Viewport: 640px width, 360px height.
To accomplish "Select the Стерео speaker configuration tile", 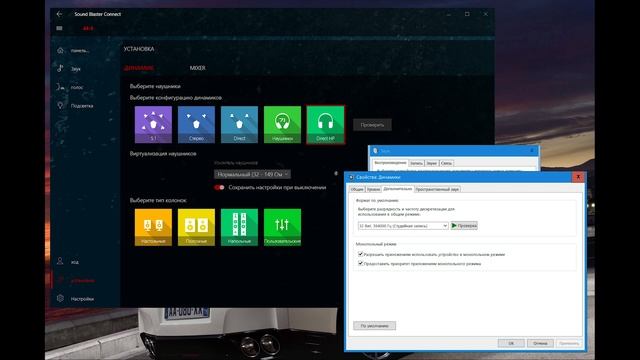I will pos(196,124).
